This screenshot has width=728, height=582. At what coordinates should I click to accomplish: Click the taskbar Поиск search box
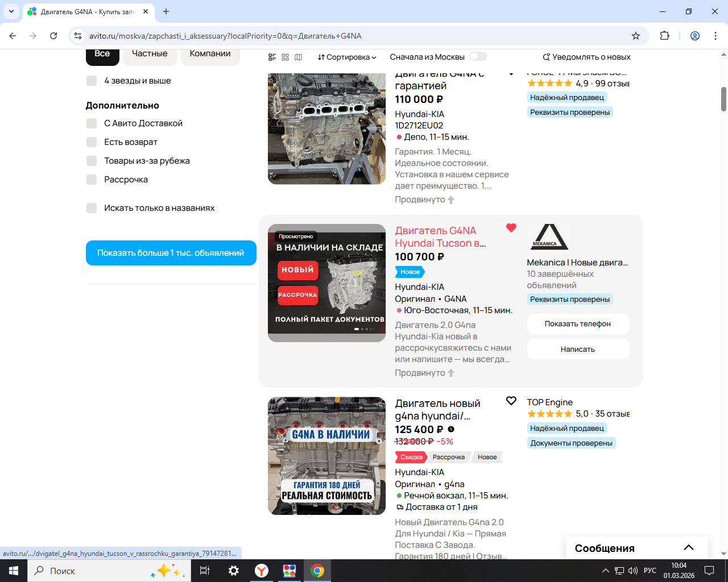108,571
